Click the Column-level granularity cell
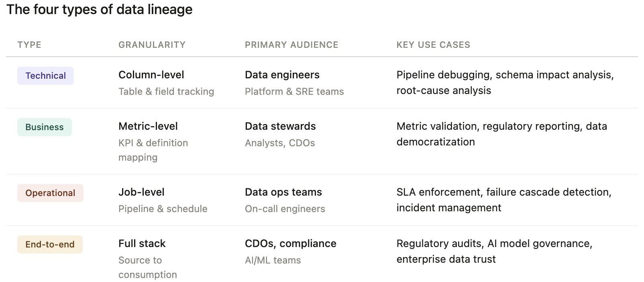Image resolution: width=644 pixels, height=282 pixels. click(151, 75)
